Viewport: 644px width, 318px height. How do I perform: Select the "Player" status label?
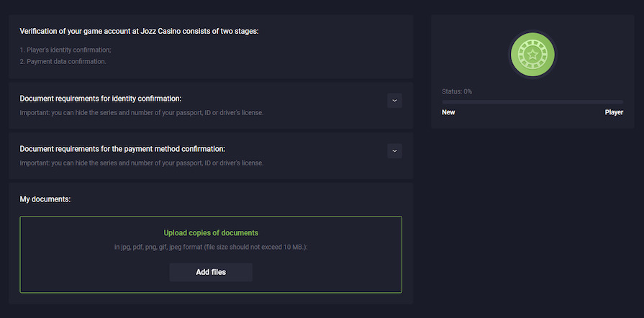click(614, 112)
